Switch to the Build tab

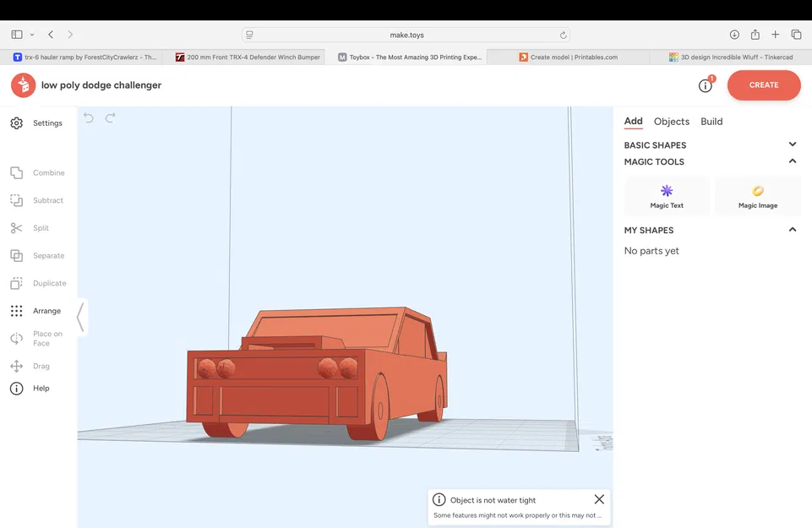tap(711, 121)
